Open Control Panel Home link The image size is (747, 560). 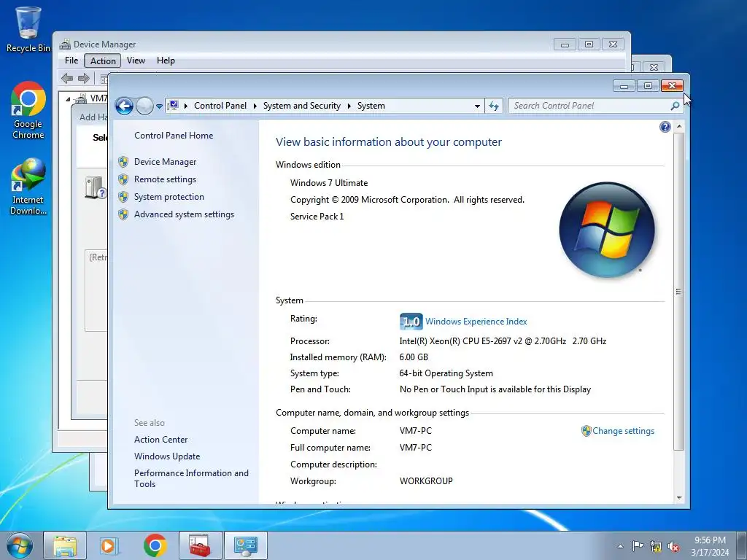click(174, 136)
